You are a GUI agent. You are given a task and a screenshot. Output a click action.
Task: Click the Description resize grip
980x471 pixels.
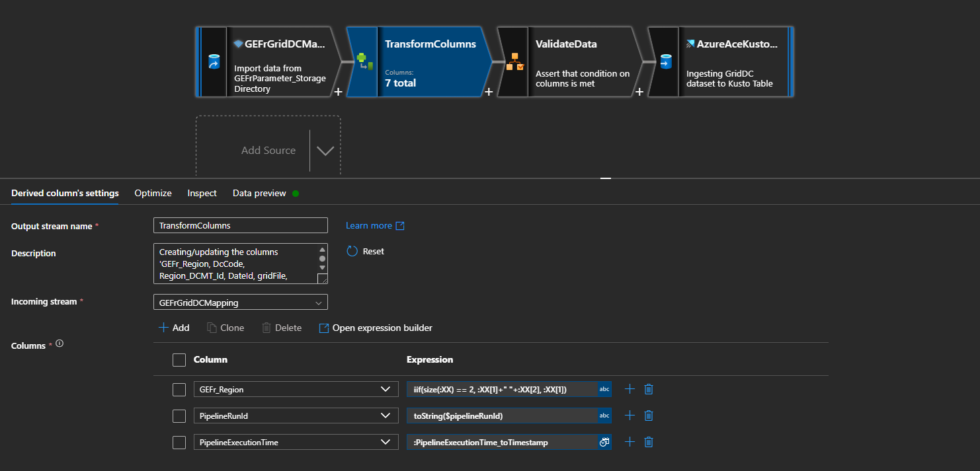coord(323,279)
